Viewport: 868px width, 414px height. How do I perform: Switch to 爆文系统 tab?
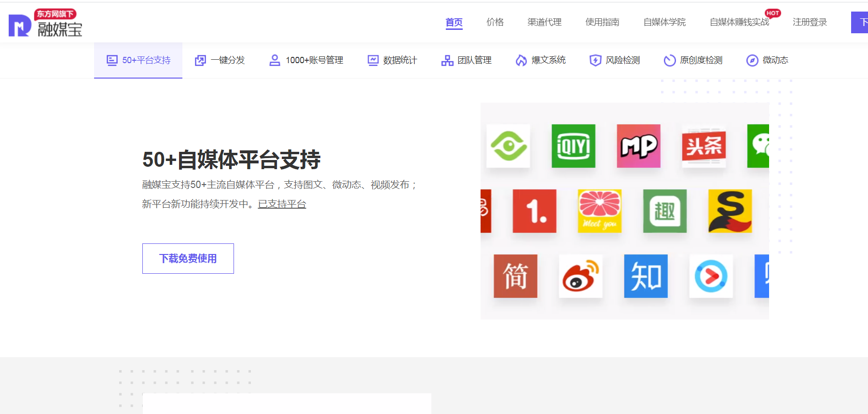(549, 60)
